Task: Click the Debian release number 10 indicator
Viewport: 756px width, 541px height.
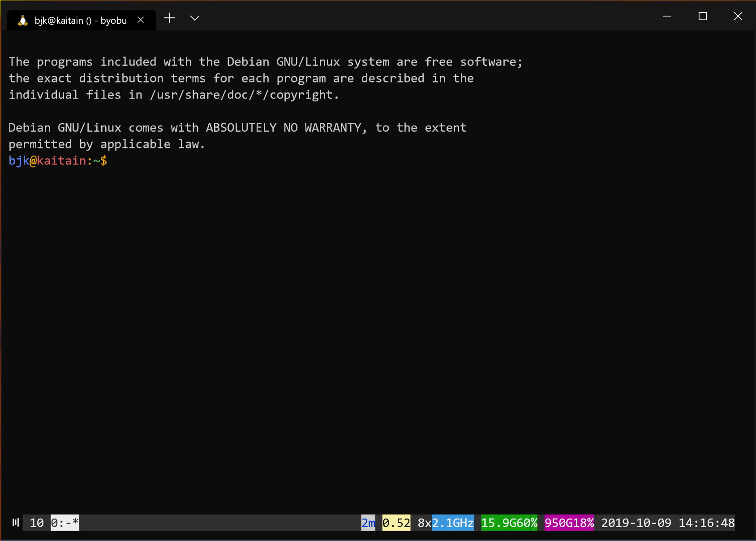Action: 37,523
